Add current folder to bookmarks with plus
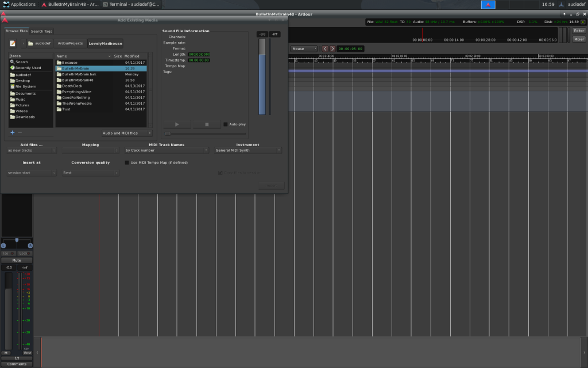The image size is (588, 368). pos(13,133)
